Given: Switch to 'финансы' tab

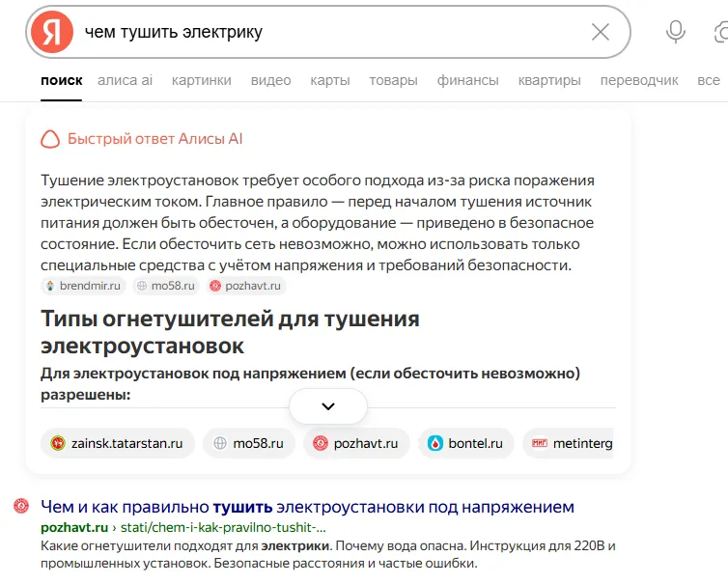Looking at the screenshot, I should click(467, 80).
